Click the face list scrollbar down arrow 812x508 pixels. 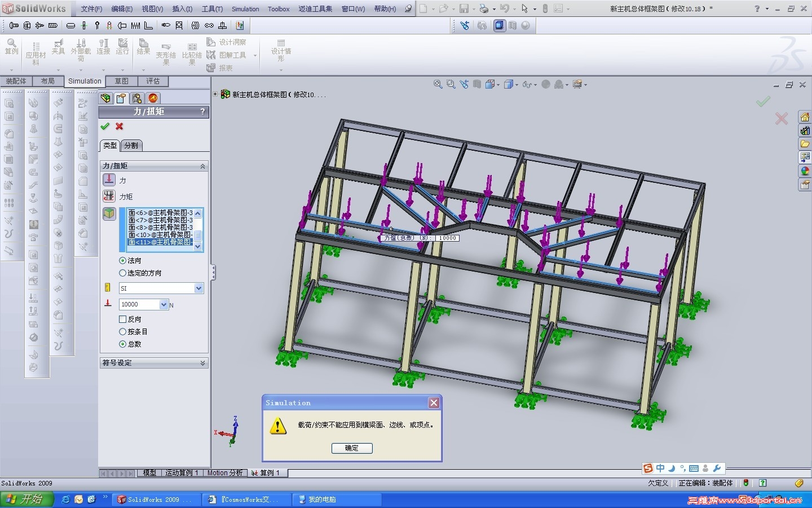coord(198,247)
